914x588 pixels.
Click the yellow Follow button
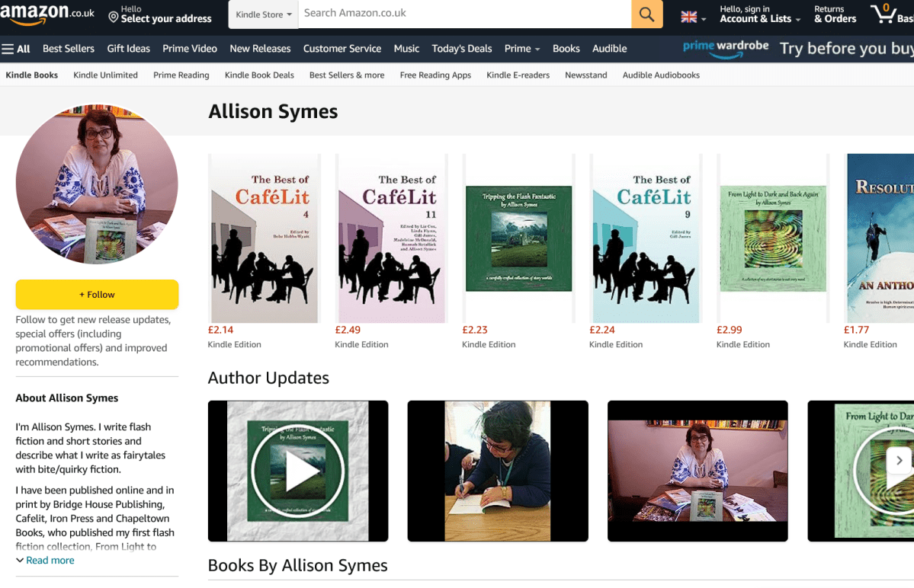[97, 295]
